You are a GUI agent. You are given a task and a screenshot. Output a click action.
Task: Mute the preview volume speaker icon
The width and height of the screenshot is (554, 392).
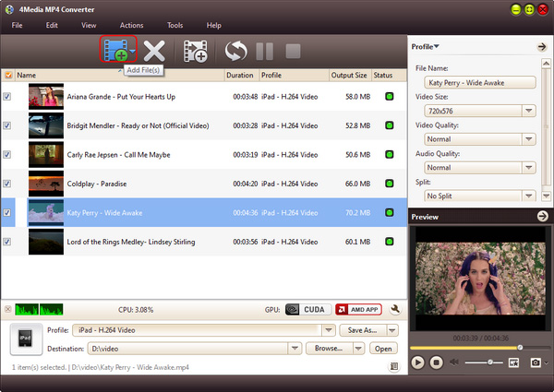coord(454,362)
